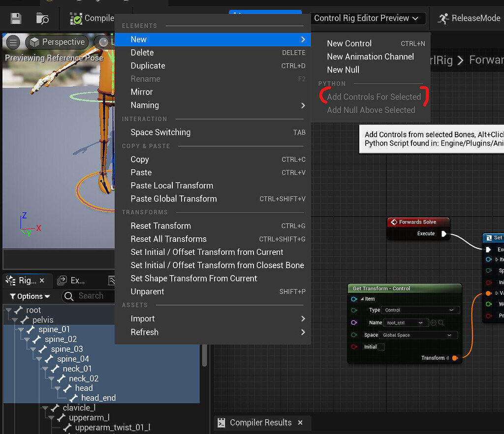
Task: Open the Control Rig Editor Preview dropdown
Action: (x=367, y=18)
